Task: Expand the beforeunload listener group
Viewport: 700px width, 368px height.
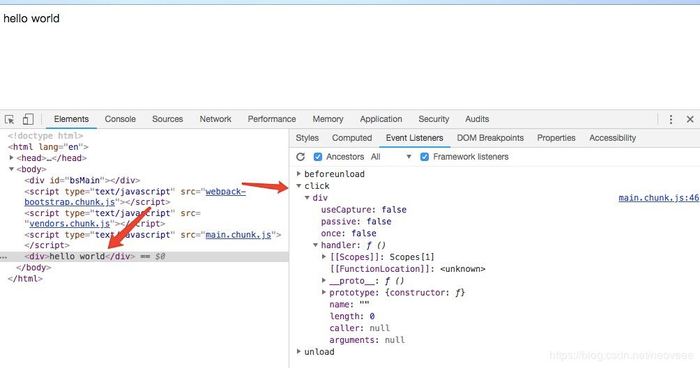Action: click(299, 174)
